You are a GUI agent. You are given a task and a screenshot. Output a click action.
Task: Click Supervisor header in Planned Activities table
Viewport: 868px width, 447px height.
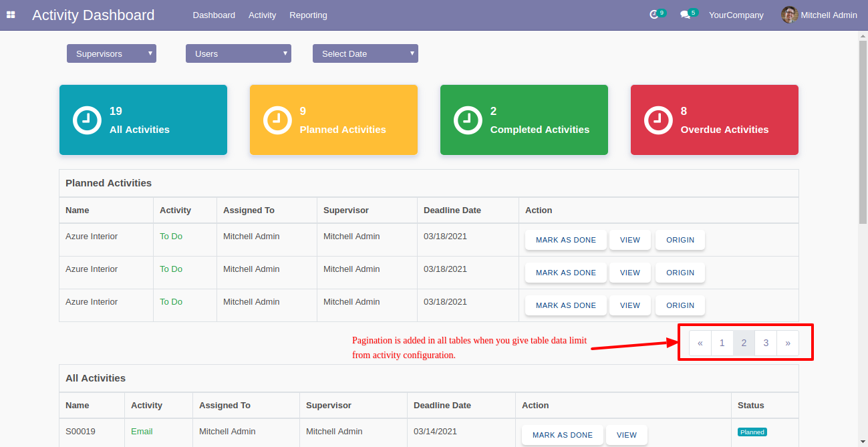(x=346, y=210)
